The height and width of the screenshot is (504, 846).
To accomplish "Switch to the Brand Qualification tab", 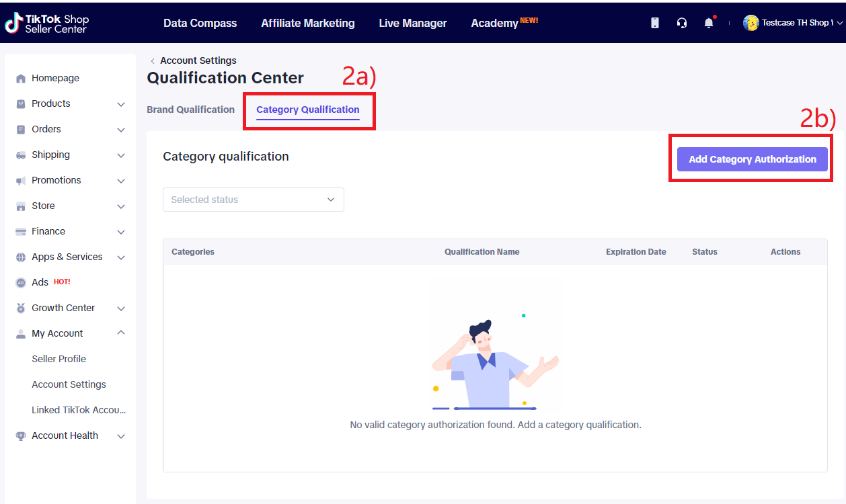I will (x=191, y=110).
